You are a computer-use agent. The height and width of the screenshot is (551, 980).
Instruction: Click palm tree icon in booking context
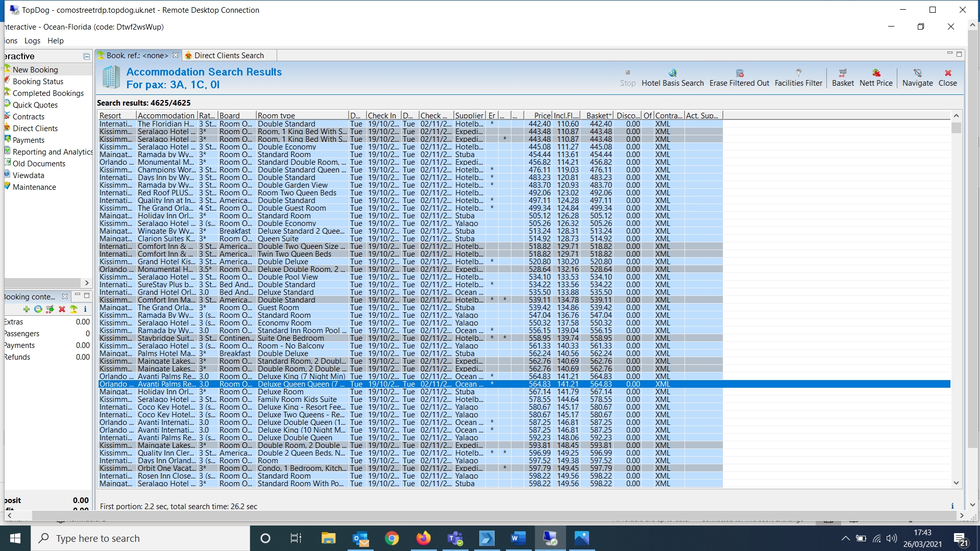(73, 309)
